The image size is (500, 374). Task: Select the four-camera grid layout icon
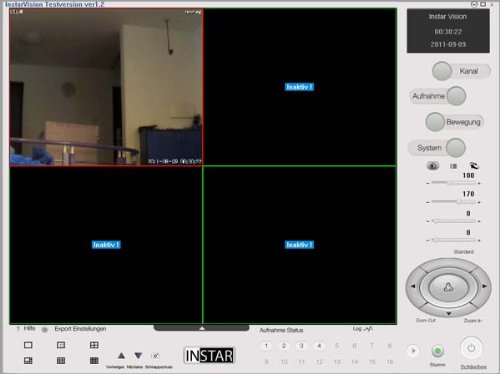94,345
